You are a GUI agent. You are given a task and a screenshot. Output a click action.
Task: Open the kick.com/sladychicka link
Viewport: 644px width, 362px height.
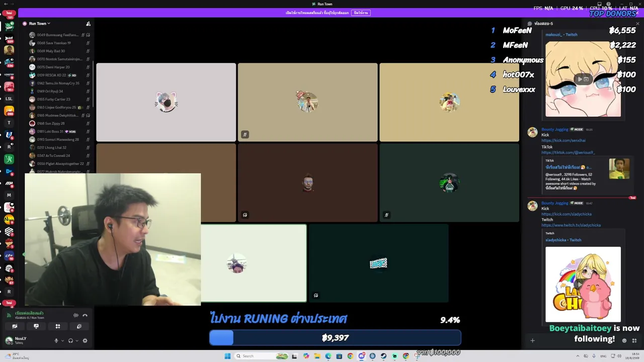pos(567,214)
